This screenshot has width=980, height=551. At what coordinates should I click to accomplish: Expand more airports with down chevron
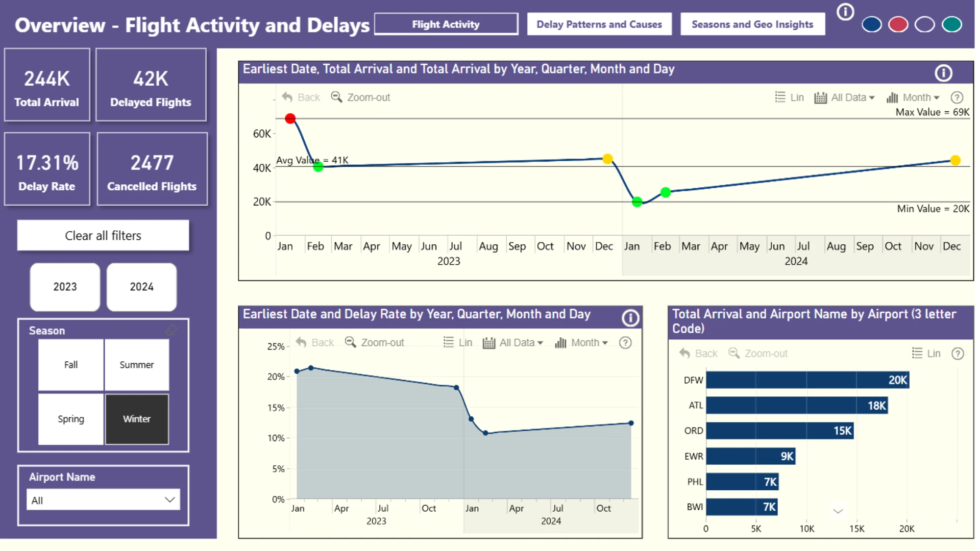(x=838, y=511)
